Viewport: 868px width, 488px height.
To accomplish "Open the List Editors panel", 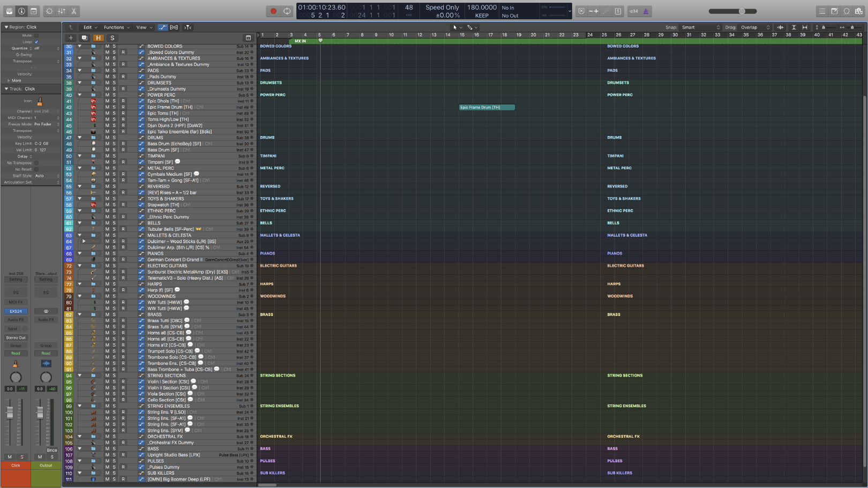I will pos(822,11).
